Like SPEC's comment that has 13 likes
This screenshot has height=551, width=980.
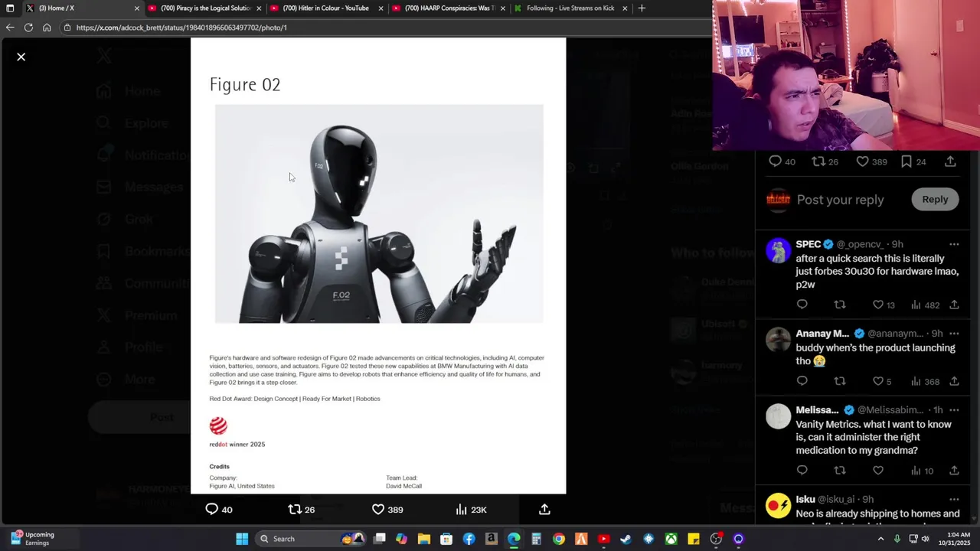878,305
